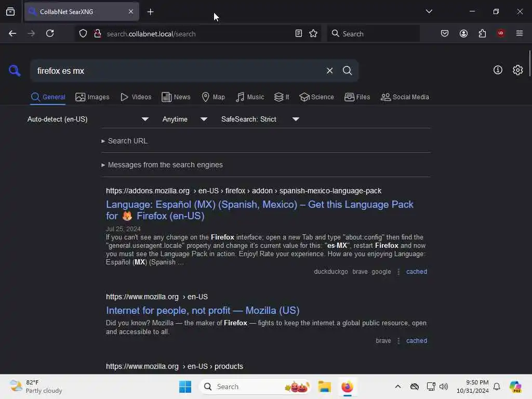List all tabs with the chevron

point(429,11)
